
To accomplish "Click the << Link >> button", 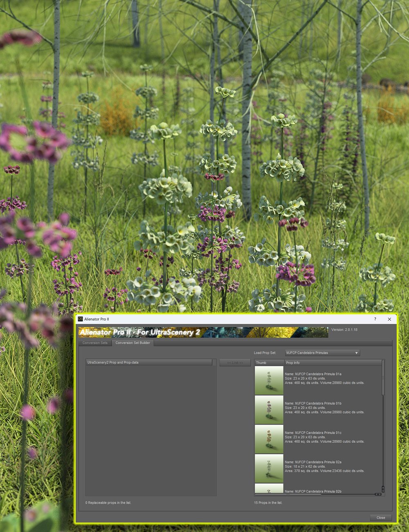I will (235, 363).
